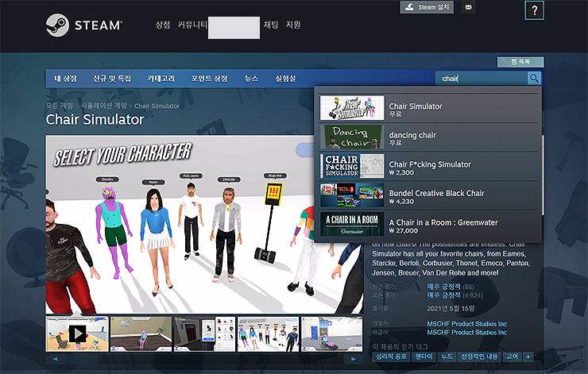The height and width of the screenshot is (374, 588).
Task: Select Chair Simulator search suggestion
Action: click(x=427, y=108)
